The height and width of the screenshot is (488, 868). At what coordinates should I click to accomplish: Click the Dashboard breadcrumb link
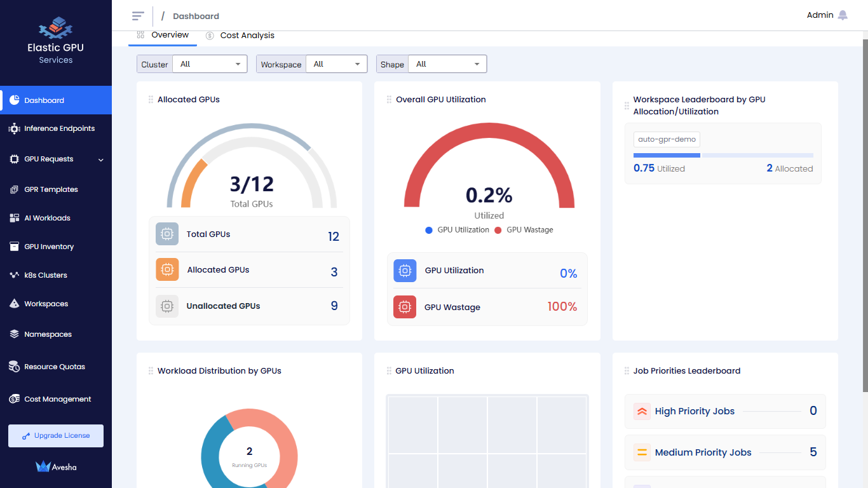click(196, 17)
